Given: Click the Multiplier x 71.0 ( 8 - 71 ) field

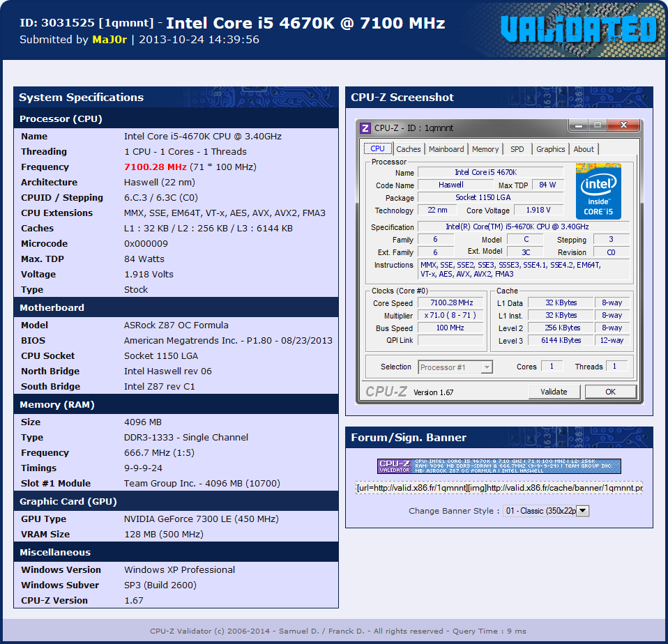Looking at the screenshot, I should point(451,315).
